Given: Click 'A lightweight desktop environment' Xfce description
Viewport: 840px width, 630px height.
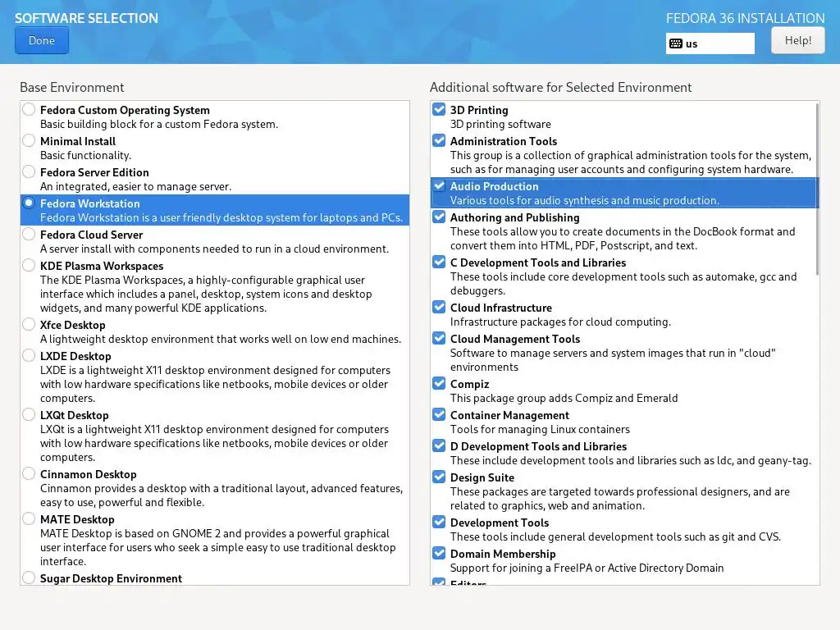Looking at the screenshot, I should tap(220, 339).
